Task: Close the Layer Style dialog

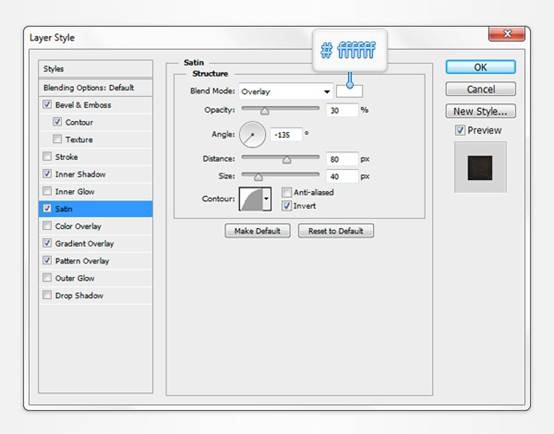Action: click(x=507, y=34)
